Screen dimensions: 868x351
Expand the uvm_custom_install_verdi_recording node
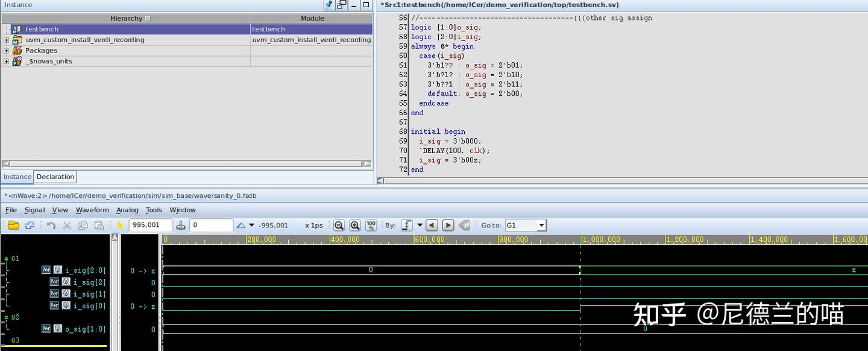(6, 40)
